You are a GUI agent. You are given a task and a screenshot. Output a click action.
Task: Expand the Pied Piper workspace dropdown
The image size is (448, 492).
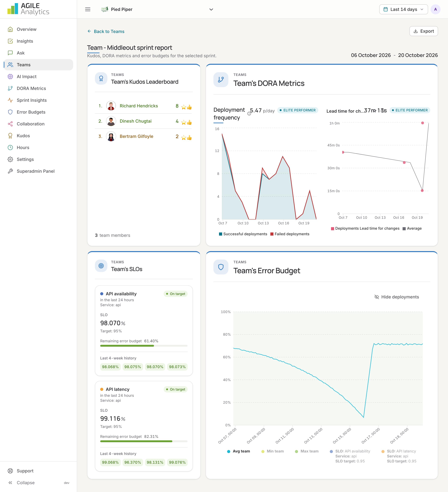coord(157,9)
